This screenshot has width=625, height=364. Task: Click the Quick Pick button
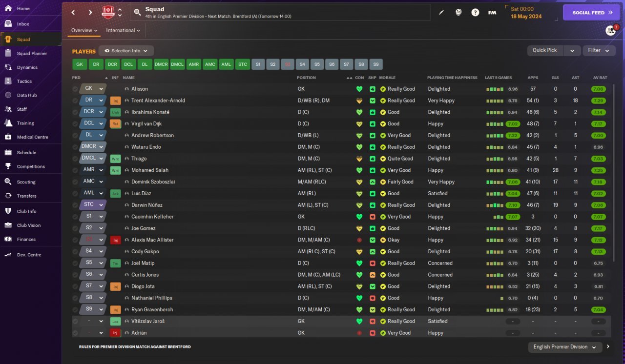(x=545, y=50)
